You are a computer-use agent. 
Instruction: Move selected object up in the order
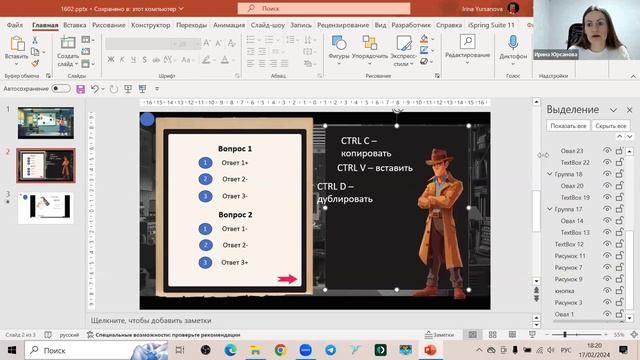pos(620,137)
